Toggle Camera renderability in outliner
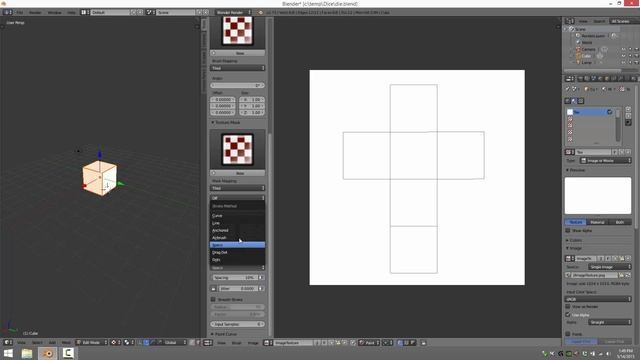Image resolution: width=640 pixels, height=360 pixels. coord(636,49)
